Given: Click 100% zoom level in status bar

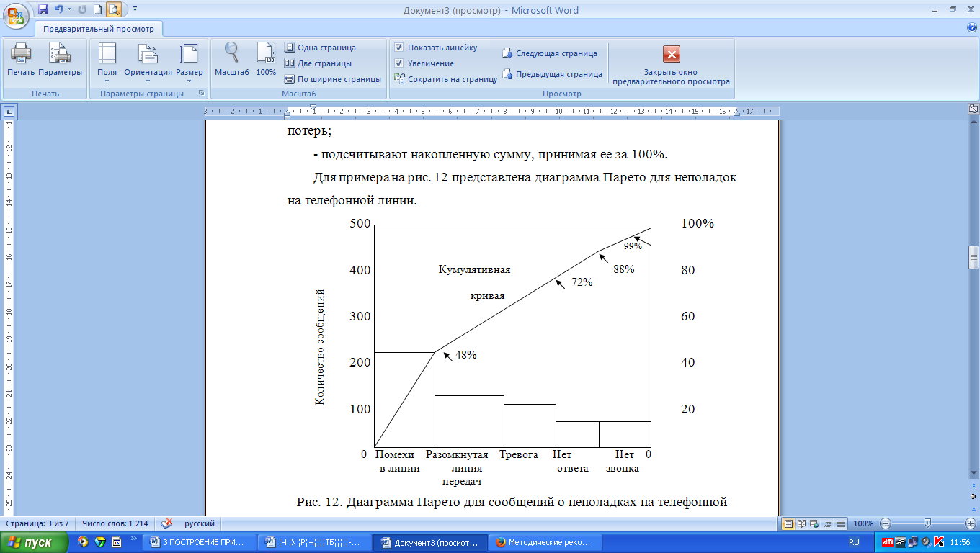Looking at the screenshot, I should (863, 523).
